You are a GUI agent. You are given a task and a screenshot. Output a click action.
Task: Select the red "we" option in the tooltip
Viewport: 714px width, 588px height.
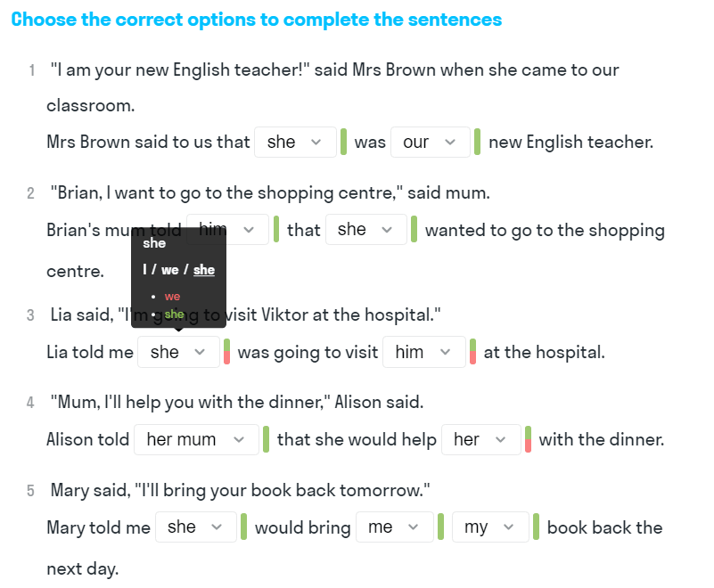coord(172,297)
